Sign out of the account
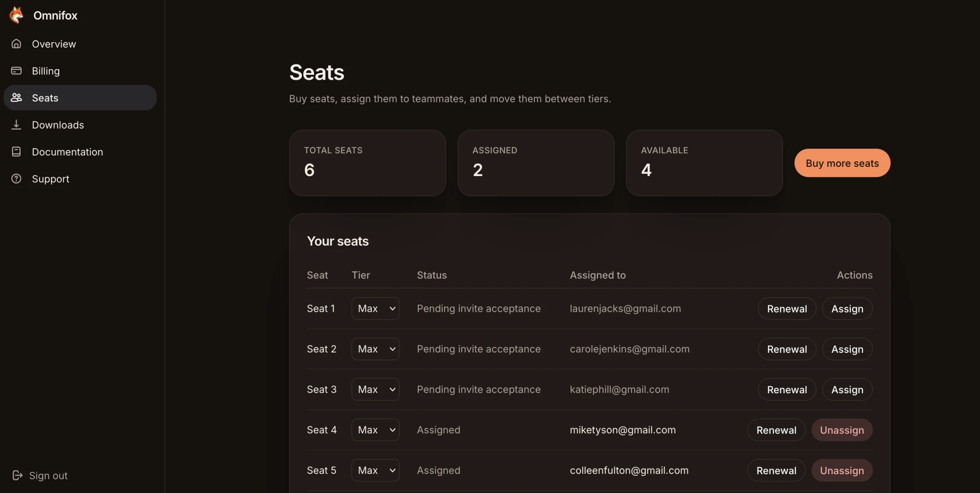The height and width of the screenshot is (493, 980). pos(40,475)
